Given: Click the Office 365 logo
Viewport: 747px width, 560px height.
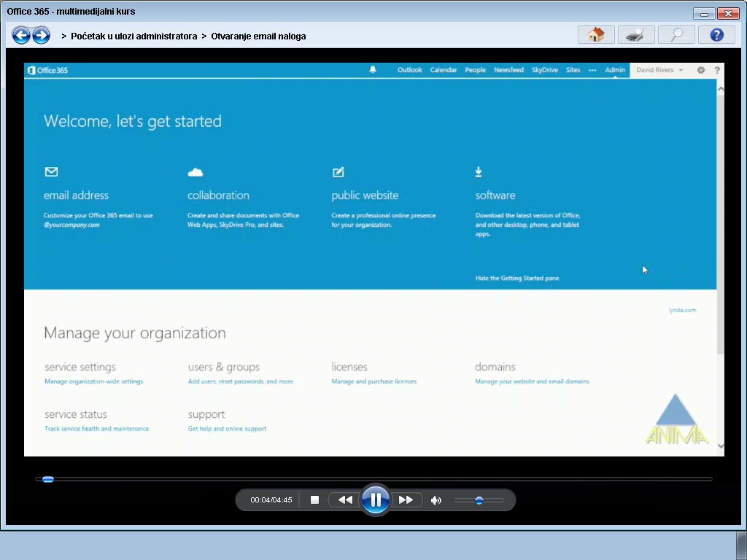Looking at the screenshot, I should (47, 70).
